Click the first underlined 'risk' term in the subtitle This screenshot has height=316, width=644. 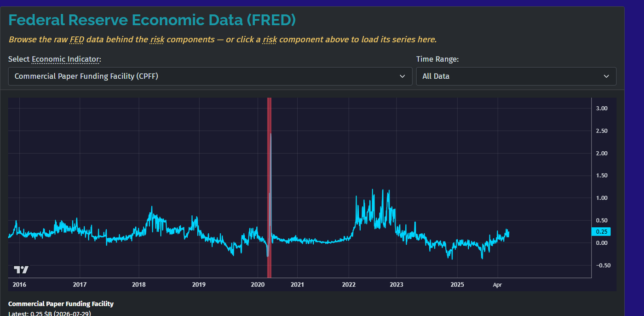[x=157, y=40]
